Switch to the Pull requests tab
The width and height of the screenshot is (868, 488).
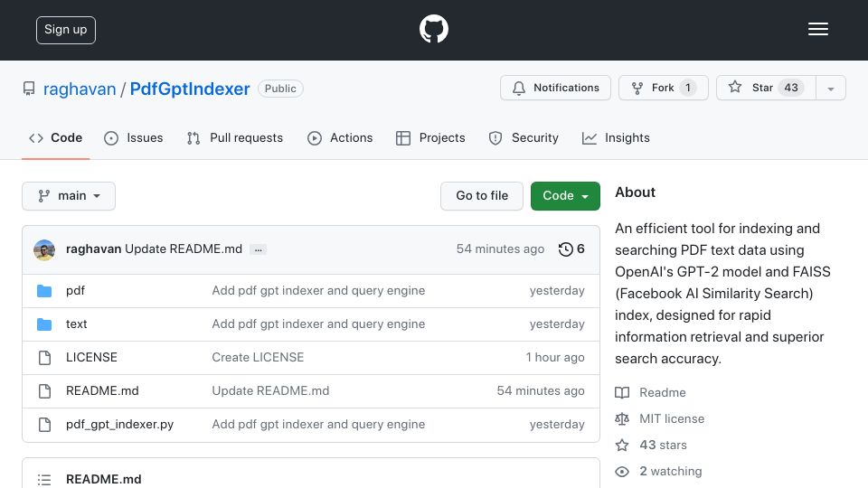point(235,137)
